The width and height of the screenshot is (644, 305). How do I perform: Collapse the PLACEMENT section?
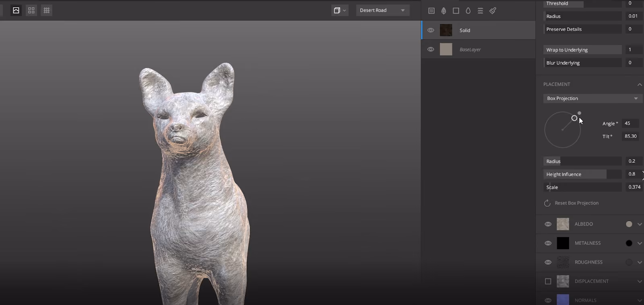[x=639, y=84]
